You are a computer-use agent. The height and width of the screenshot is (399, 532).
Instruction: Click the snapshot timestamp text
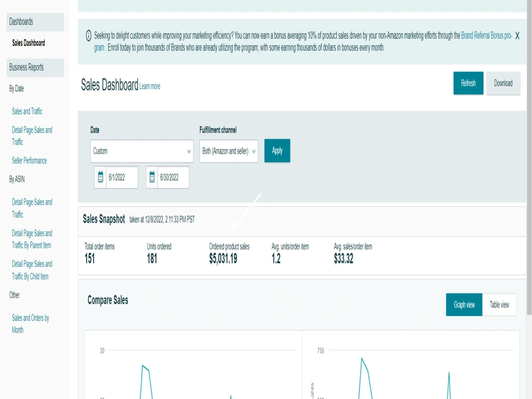click(162, 220)
